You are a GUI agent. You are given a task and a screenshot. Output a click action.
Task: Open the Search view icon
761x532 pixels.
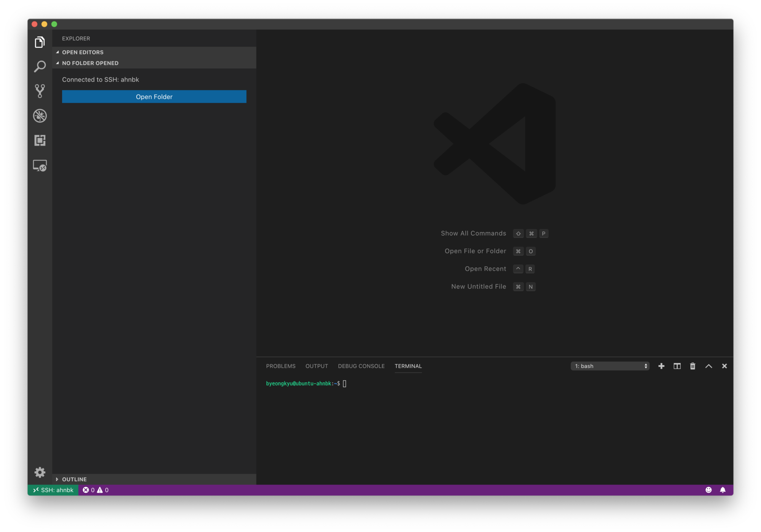[40, 67]
